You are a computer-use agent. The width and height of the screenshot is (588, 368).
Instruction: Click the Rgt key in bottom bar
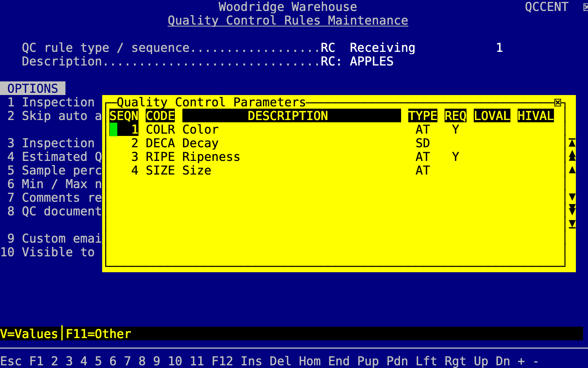coord(455,361)
